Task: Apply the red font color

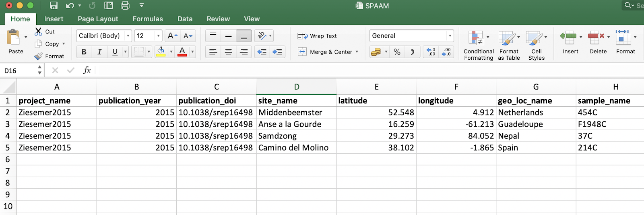Action: pyautogui.click(x=182, y=52)
